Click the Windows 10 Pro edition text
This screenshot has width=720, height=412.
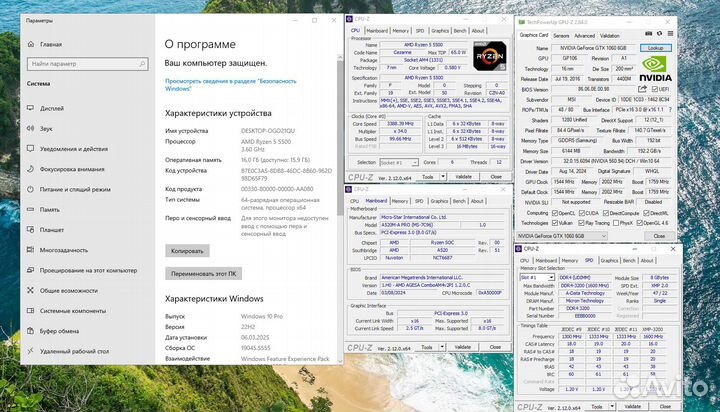coord(262,316)
